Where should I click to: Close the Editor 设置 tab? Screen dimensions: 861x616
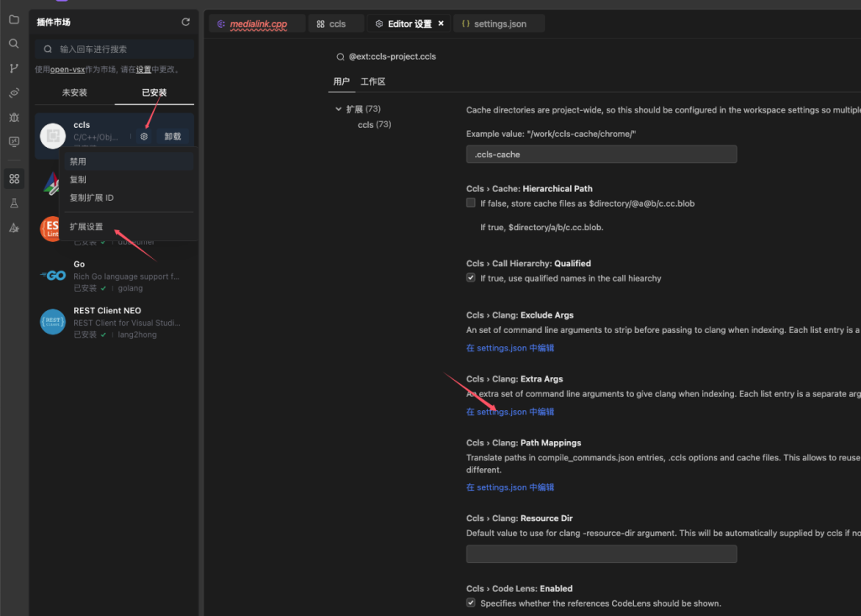point(441,24)
